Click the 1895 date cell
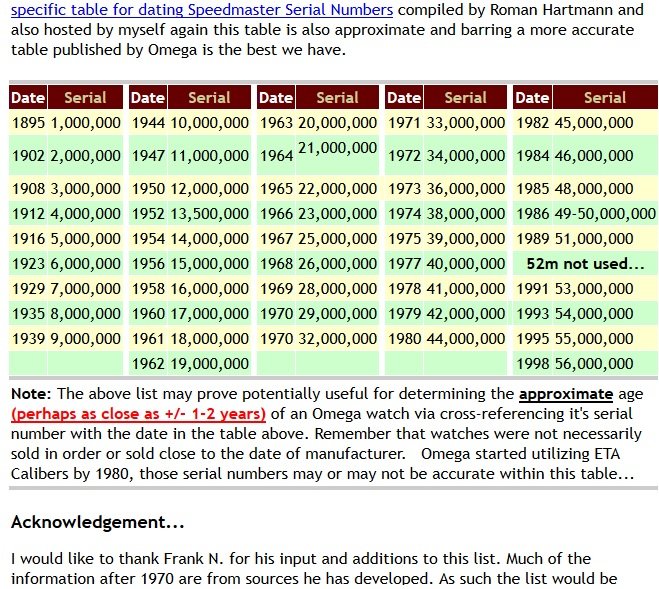659x589 pixels. coord(28,122)
